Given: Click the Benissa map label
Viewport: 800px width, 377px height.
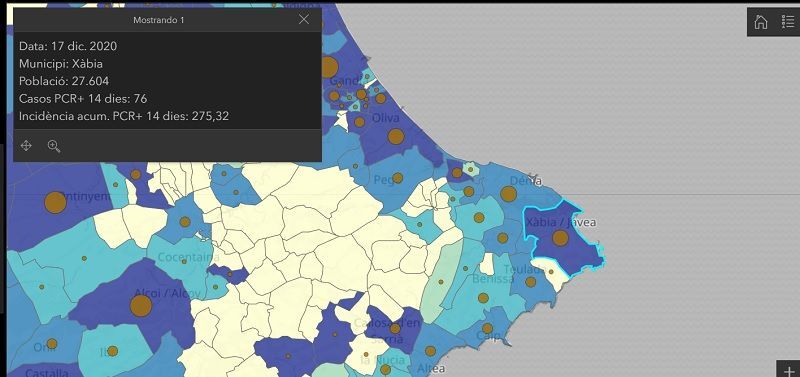Looking at the screenshot, I should click(x=493, y=279).
